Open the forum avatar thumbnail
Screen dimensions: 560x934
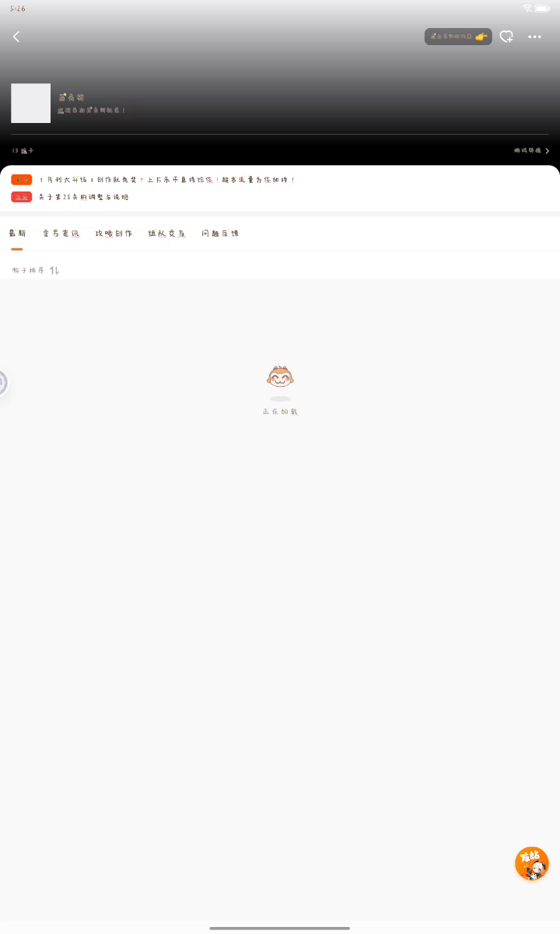pos(30,104)
